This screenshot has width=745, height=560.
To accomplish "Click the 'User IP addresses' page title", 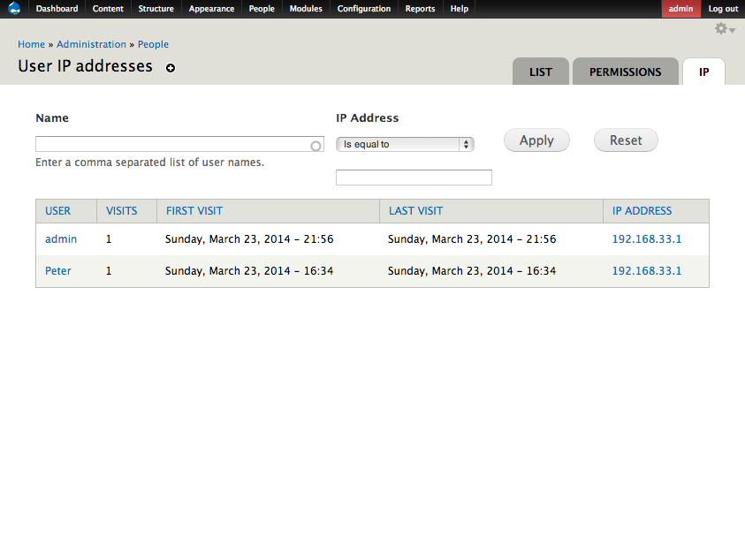I will (x=85, y=66).
